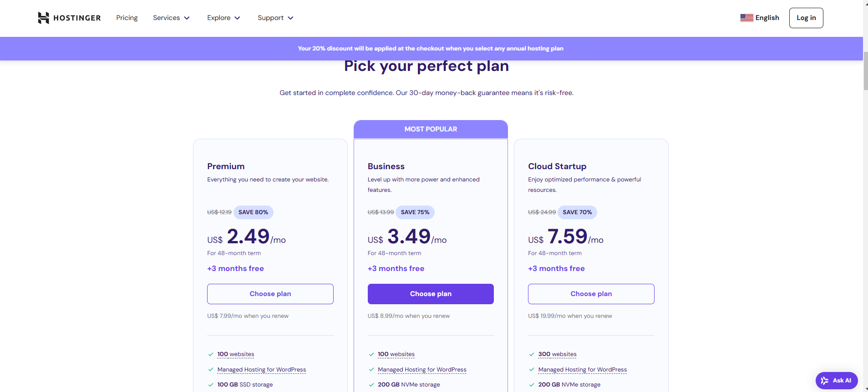Click checkmark icon beside Business 200 GB NVMe storage
This screenshot has width=868, height=392.
pyautogui.click(x=371, y=385)
